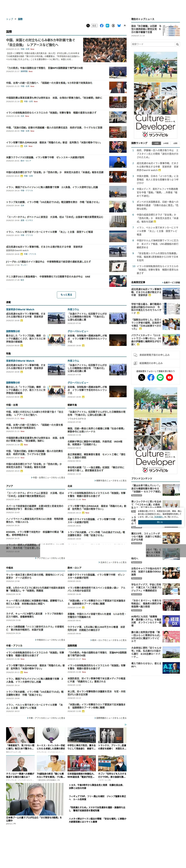
Task: Click the 反応 reaction button
Action: pos(94,26)
